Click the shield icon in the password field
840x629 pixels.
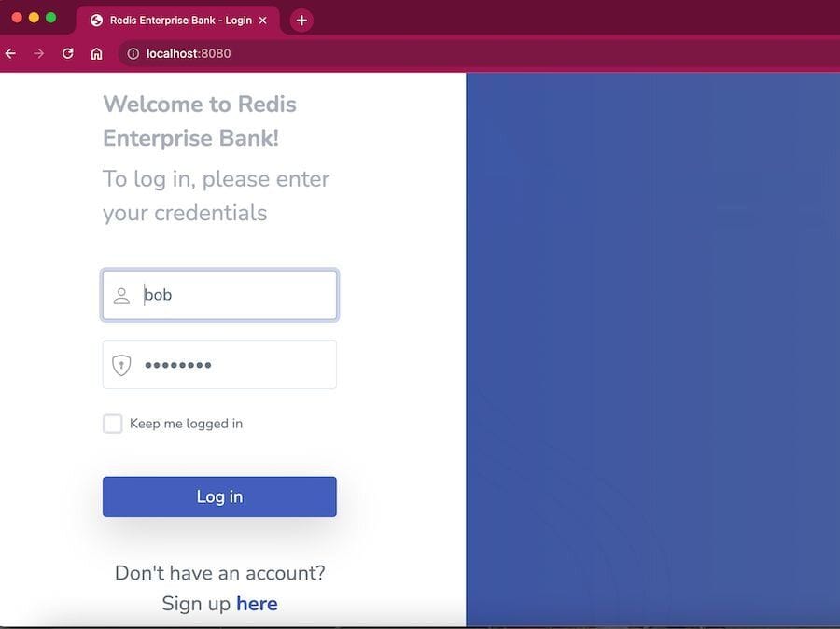click(121, 365)
